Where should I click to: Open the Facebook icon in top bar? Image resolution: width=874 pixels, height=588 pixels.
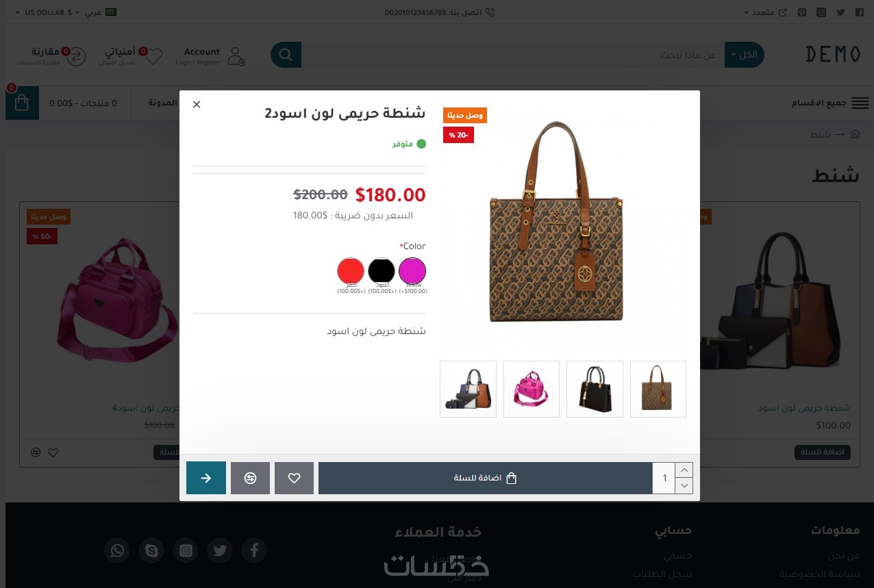pyautogui.click(x=860, y=12)
